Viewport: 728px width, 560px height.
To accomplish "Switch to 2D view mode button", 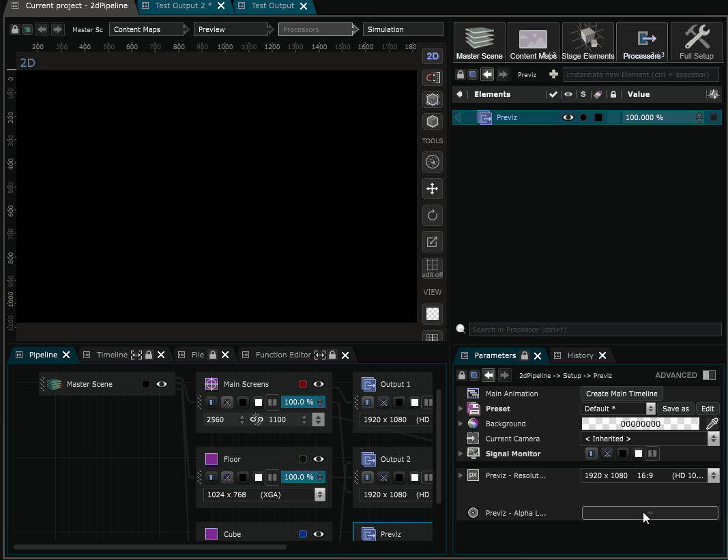I will coord(433,56).
